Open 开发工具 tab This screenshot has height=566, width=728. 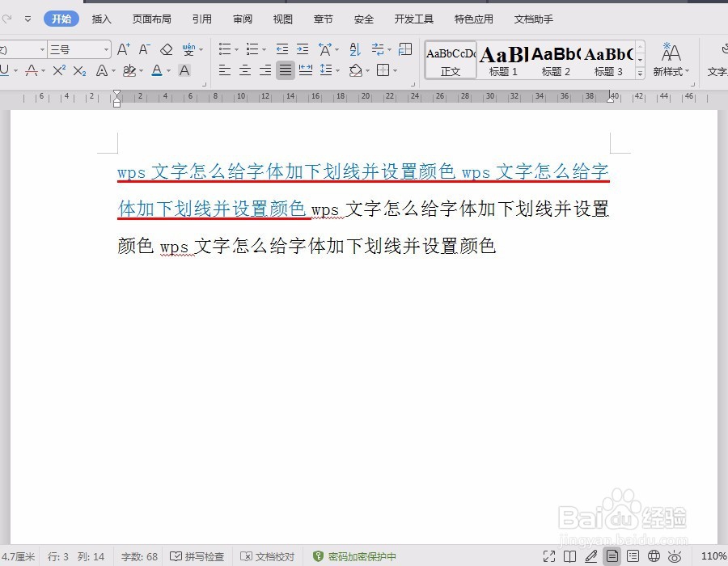point(413,19)
